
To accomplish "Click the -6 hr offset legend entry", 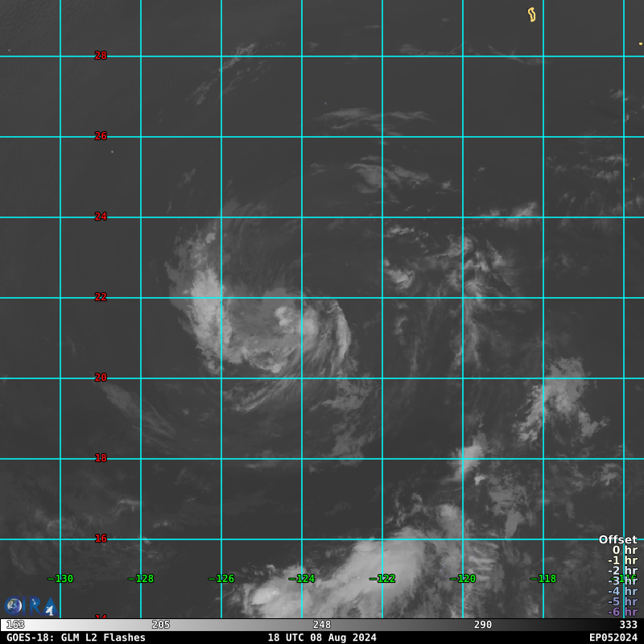I will (x=622, y=612).
